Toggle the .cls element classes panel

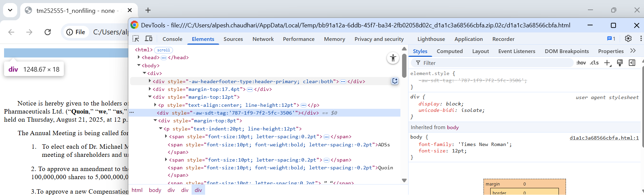pyautogui.click(x=594, y=63)
